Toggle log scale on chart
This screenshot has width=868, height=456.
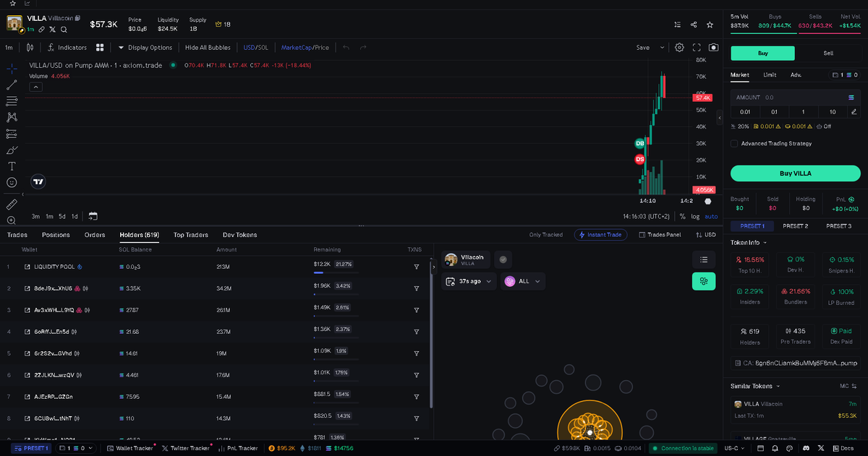694,216
